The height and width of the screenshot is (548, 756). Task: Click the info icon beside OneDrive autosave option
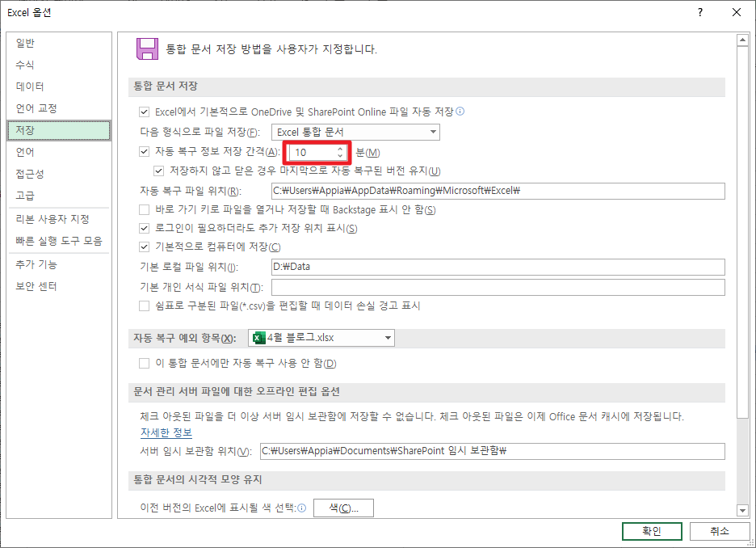(x=460, y=112)
